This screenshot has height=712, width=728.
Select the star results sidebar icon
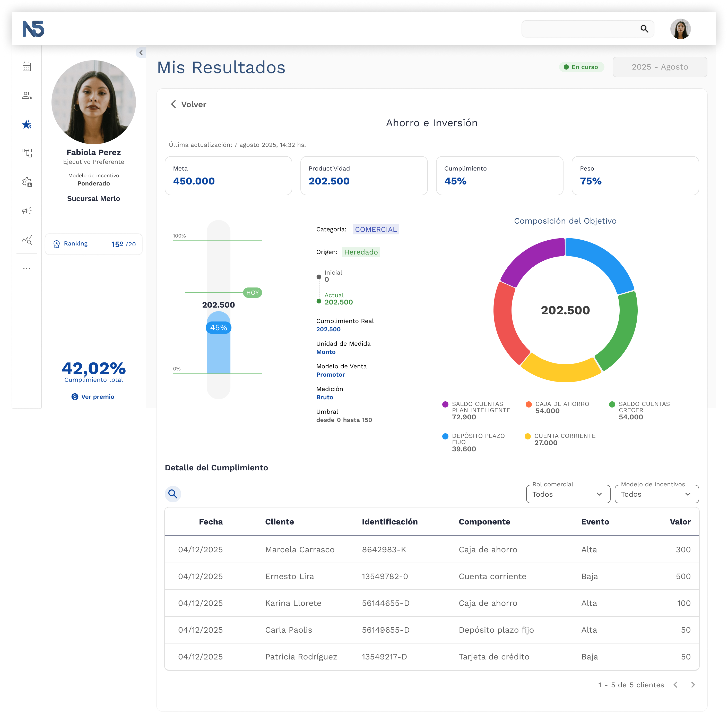27,124
